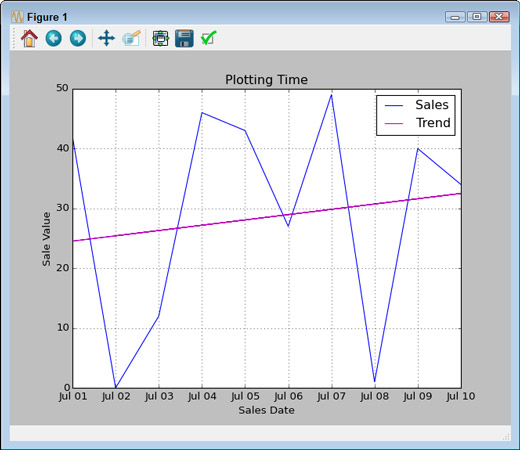Click the Sales Date x-axis label

tap(266, 410)
